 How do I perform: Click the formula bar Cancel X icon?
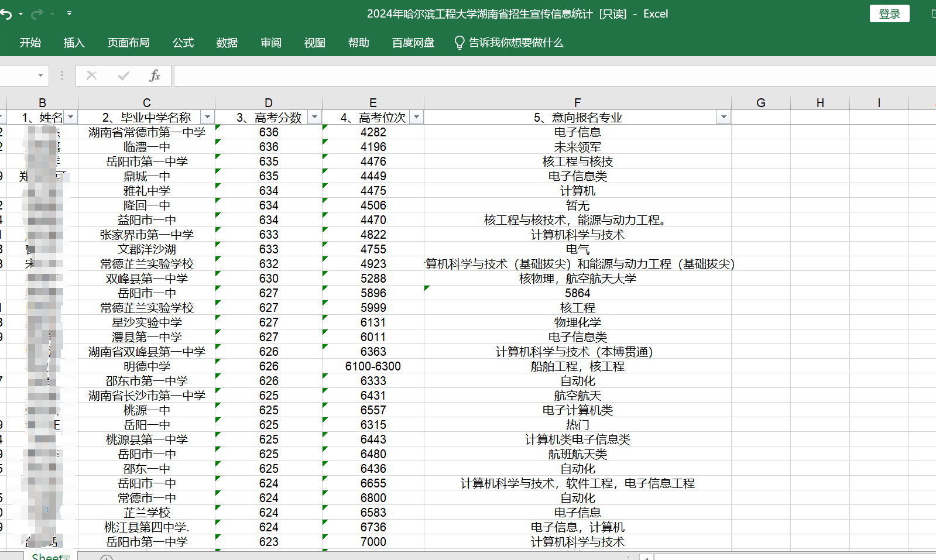coord(91,75)
